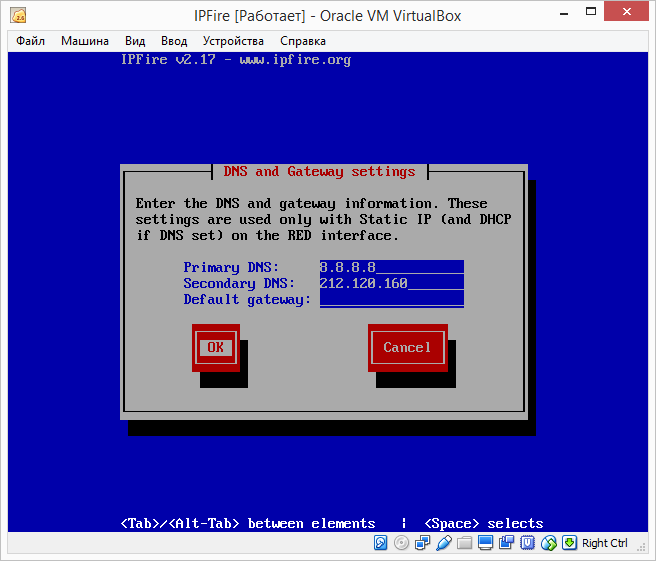Click the '<Space> selects' hint text
Screen dimensions: 656x561
click(484, 524)
